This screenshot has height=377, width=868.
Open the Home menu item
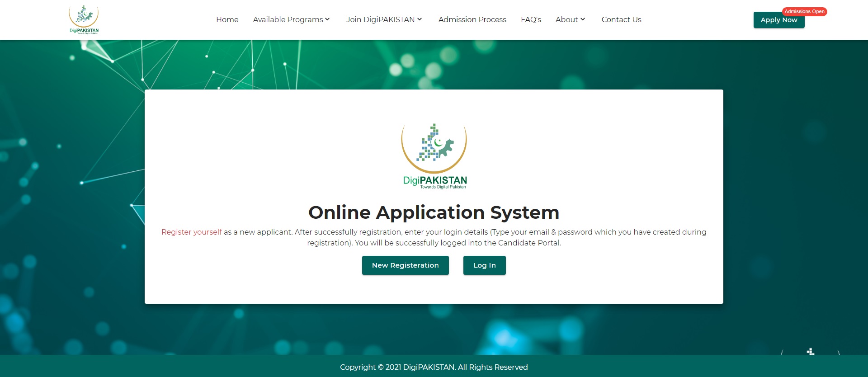(x=227, y=19)
